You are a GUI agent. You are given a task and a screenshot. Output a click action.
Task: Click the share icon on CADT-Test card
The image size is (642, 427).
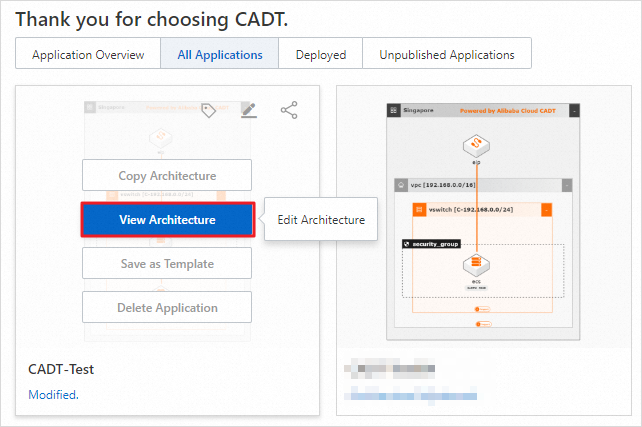(x=289, y=110)
